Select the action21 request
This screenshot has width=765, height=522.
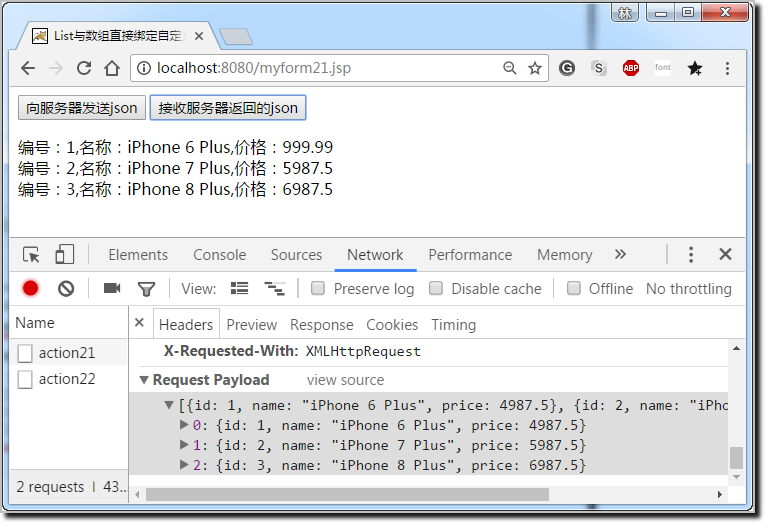click(68, 353)
